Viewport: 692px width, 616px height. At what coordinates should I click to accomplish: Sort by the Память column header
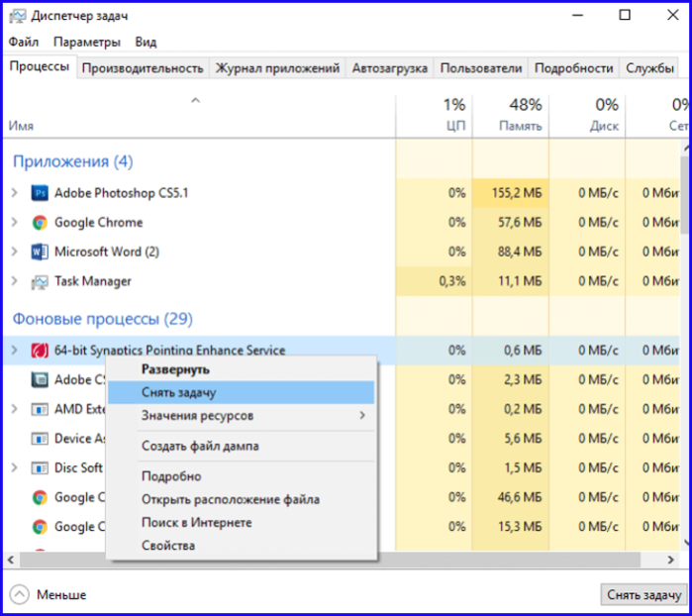point(511,116)
